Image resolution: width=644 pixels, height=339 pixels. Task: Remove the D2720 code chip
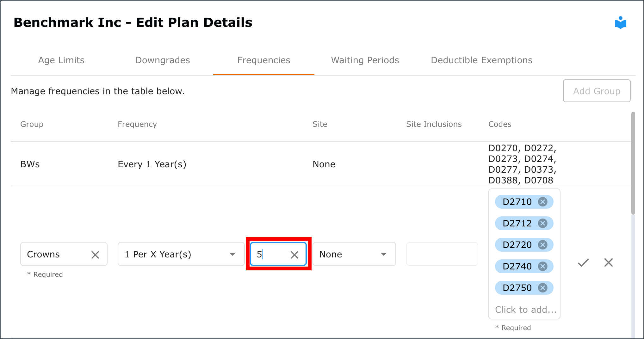click(543, 245)
